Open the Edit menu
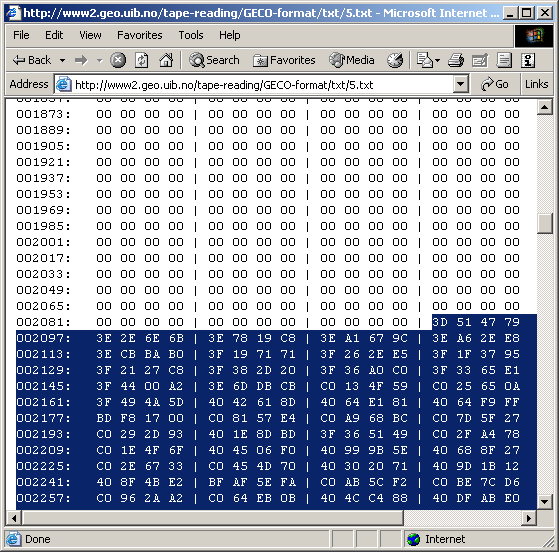The width and height of the screenshot is (559, 552). pyautogui.click(x=54, y=35)
